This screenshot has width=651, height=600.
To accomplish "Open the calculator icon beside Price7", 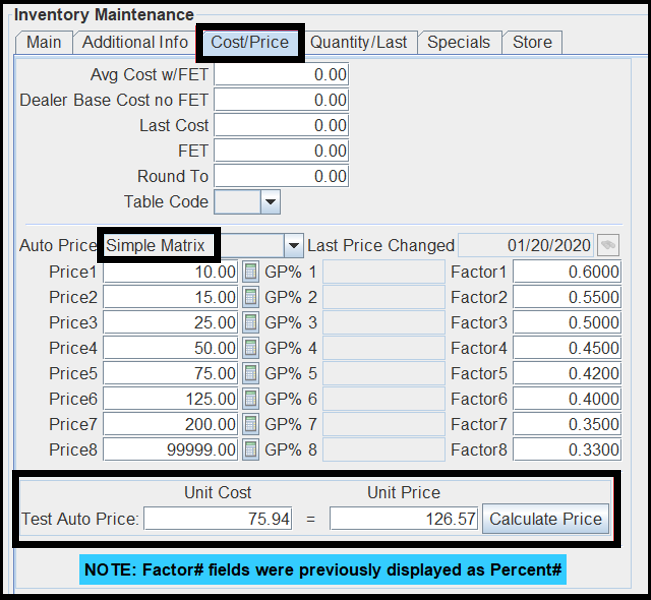I will (x=250, y=424).
